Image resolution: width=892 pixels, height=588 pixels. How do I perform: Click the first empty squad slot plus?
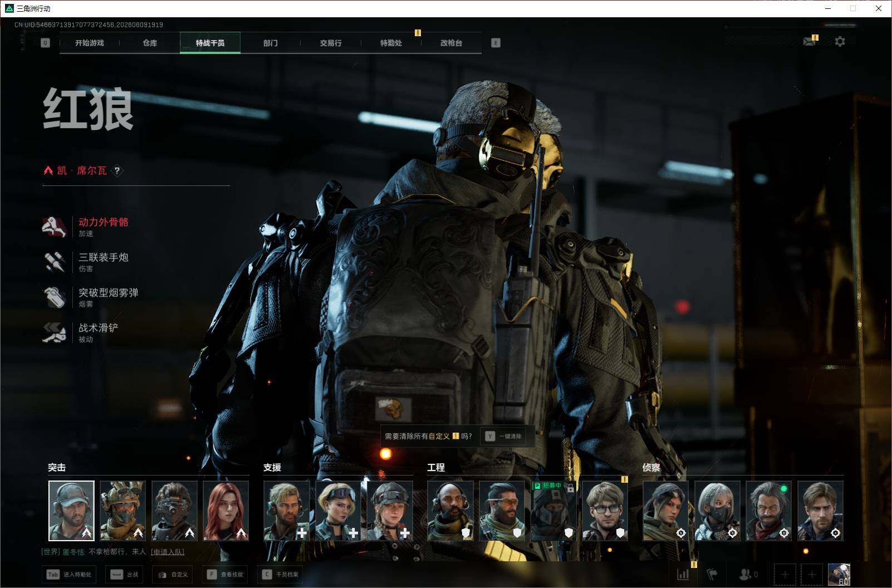tap(785, 574)
